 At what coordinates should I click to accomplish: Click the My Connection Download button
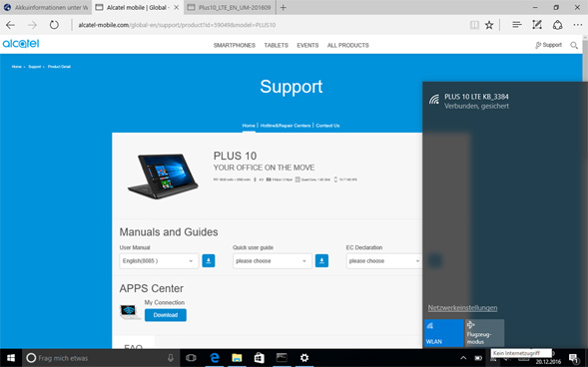166,315
